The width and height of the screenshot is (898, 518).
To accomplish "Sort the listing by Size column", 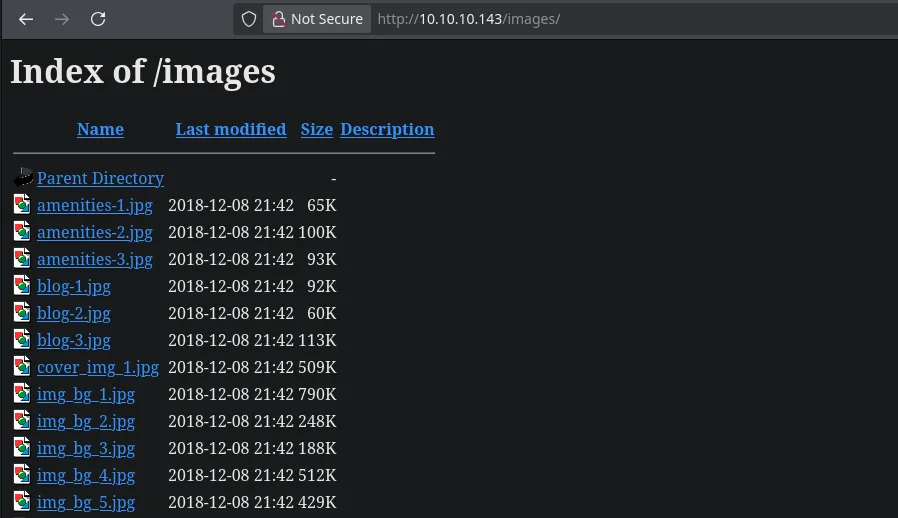I will pos(317,129).
